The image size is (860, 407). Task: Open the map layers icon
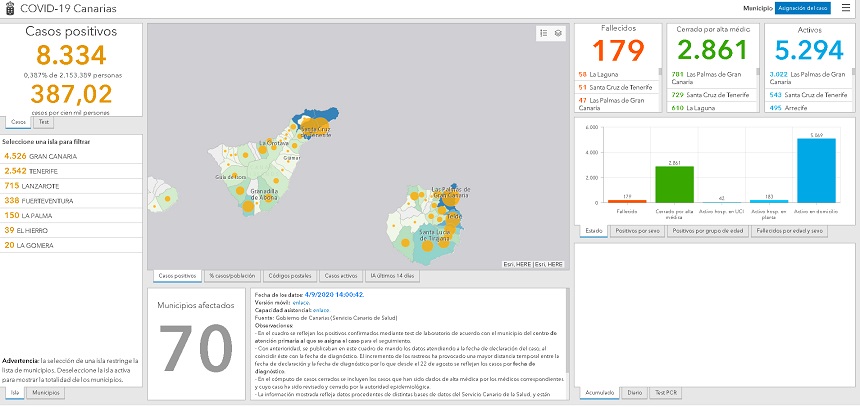click(x=558, y=33)
